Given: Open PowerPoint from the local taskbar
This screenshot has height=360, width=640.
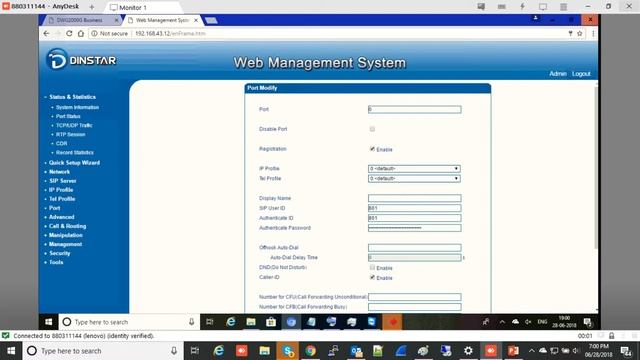Looking at the screenshot, I should coord(513,351).
